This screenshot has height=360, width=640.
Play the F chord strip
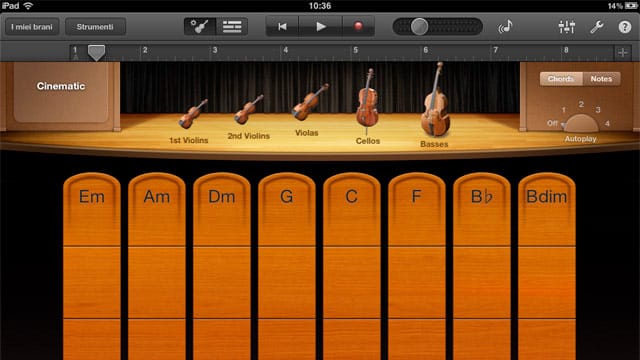pos(416,266)
